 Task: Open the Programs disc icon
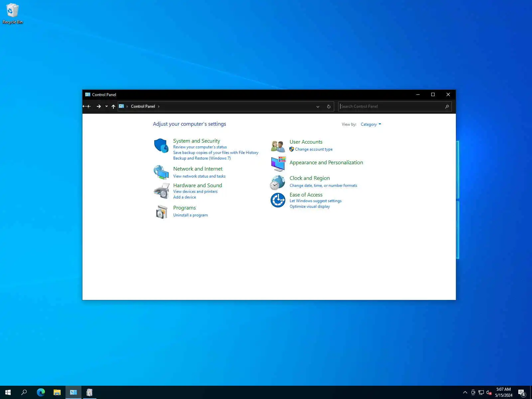click(161, 211)
